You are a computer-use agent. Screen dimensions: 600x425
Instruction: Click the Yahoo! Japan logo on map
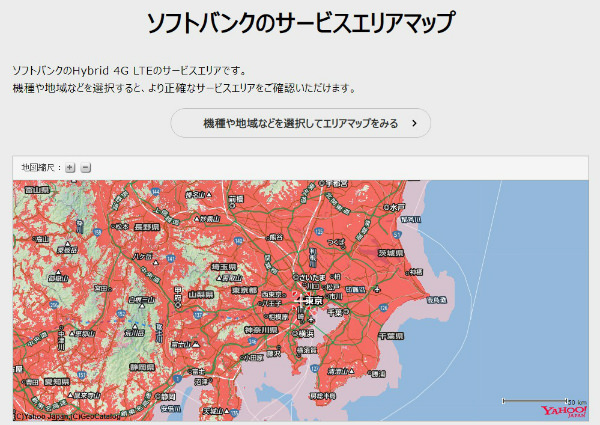[x=563, y=412]
